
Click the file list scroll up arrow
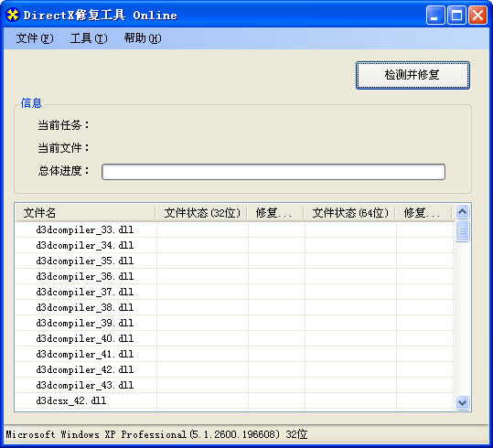462,211
